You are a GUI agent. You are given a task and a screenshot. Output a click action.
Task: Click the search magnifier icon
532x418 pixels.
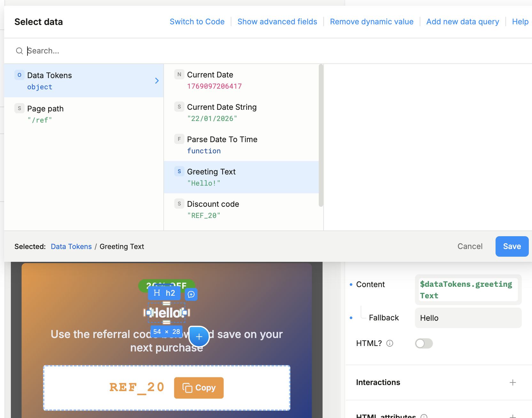[x=19, y=51]
